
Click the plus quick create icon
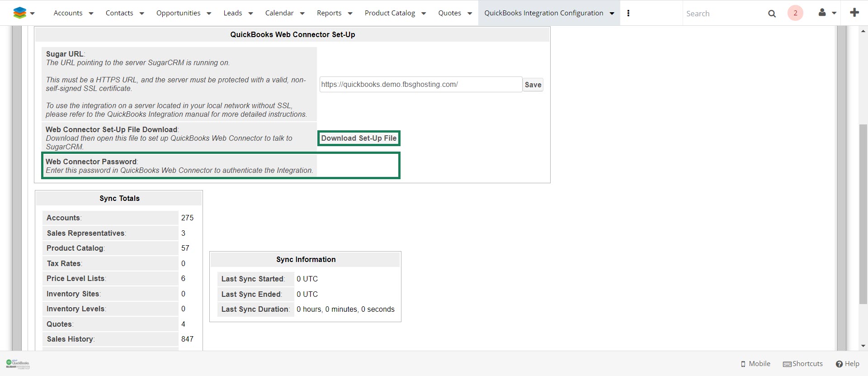[854, 13]
